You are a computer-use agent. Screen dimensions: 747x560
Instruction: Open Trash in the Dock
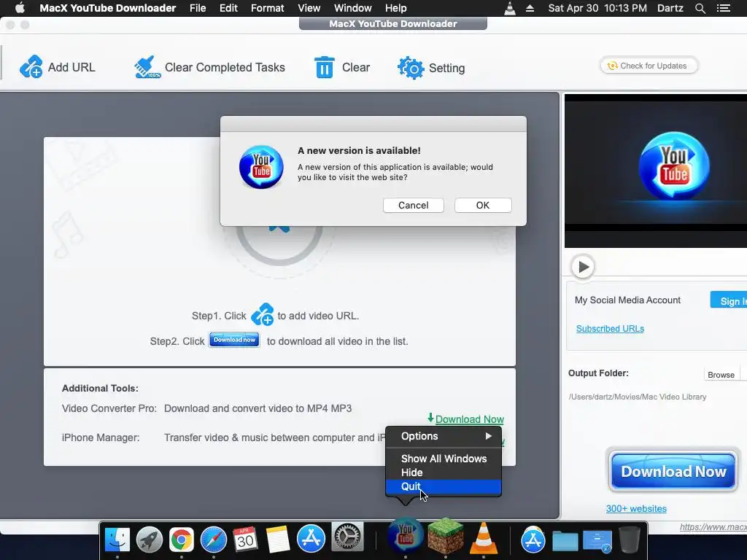click(x=630, y=540)
